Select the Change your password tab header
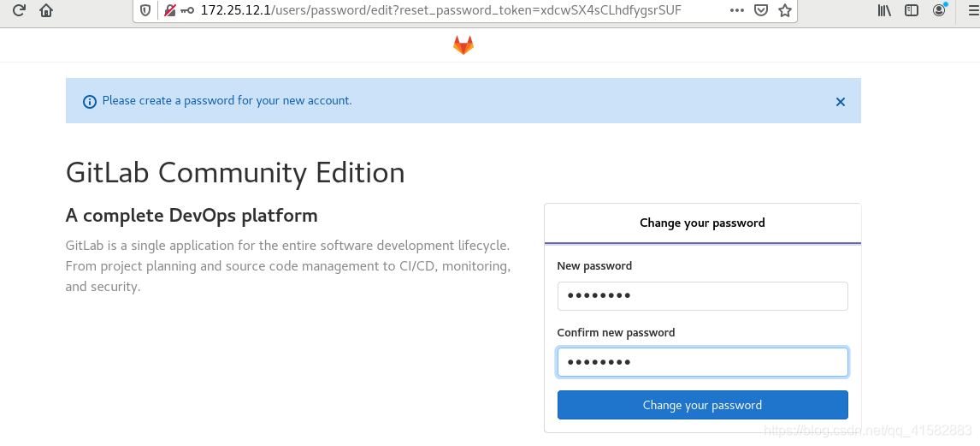Viewport: 980px width, 446px height. (702, 223)
